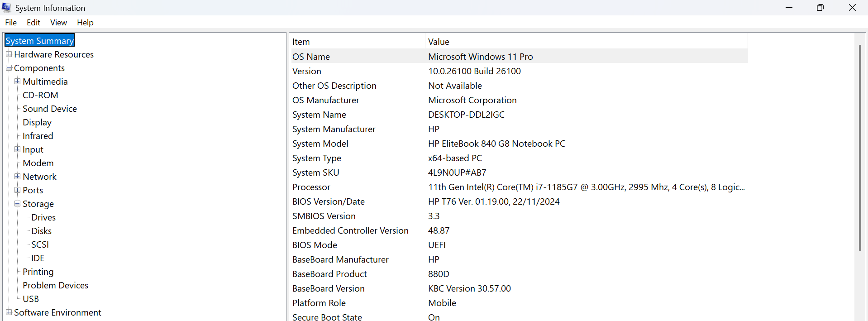Click the vertical scrollbar of details pane
This screenshot has height=321, width=868.
[x=860, y=148]
